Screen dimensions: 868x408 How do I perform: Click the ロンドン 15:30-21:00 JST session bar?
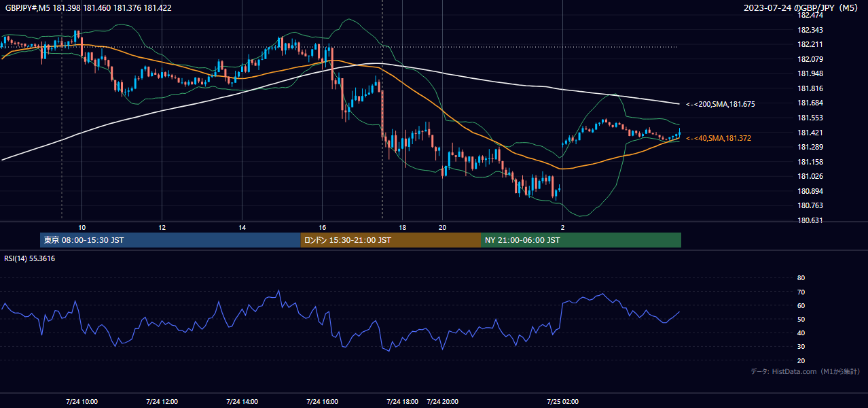[x=391, y=240]
